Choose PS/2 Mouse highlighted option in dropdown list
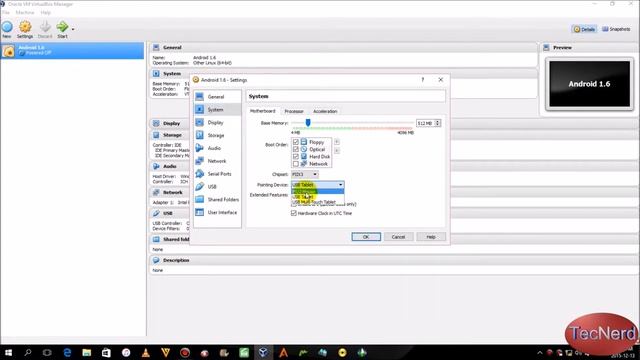Viewport: 640px width, 360px height. [318, 191]
